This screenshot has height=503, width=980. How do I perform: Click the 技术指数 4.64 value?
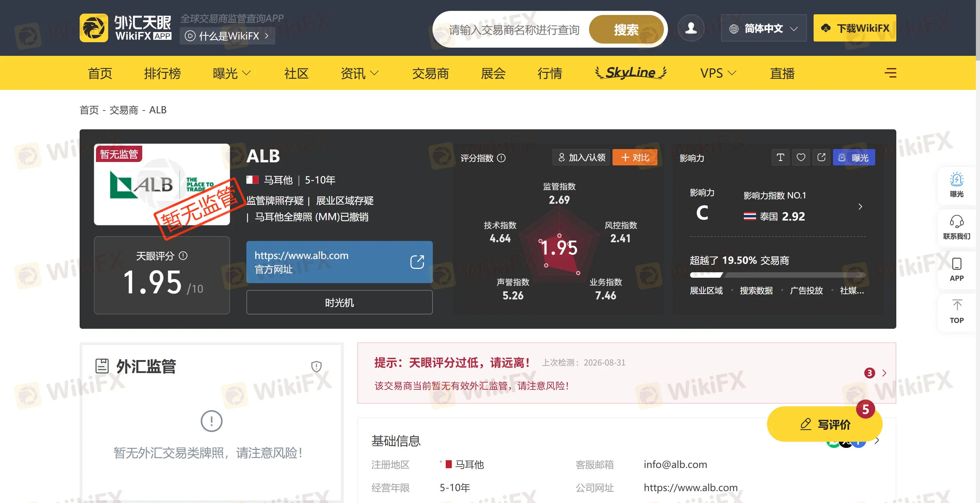pos(500,239)
